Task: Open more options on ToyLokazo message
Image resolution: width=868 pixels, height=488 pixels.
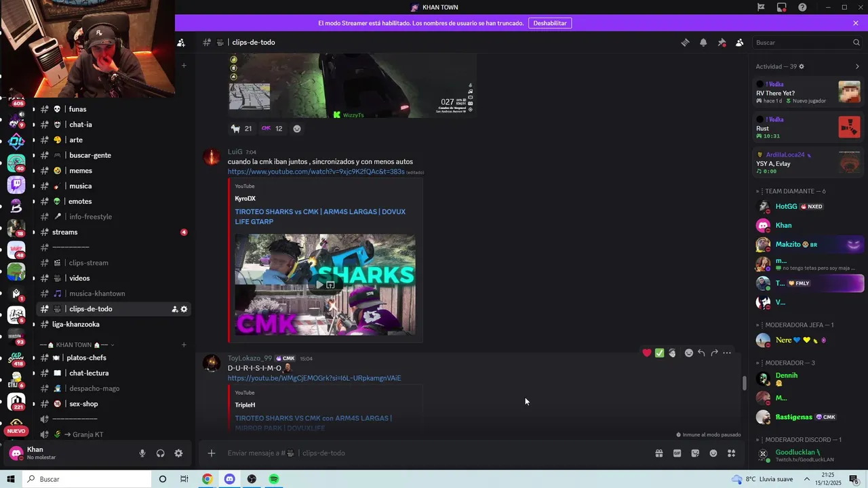Action: tap(727, 352)
